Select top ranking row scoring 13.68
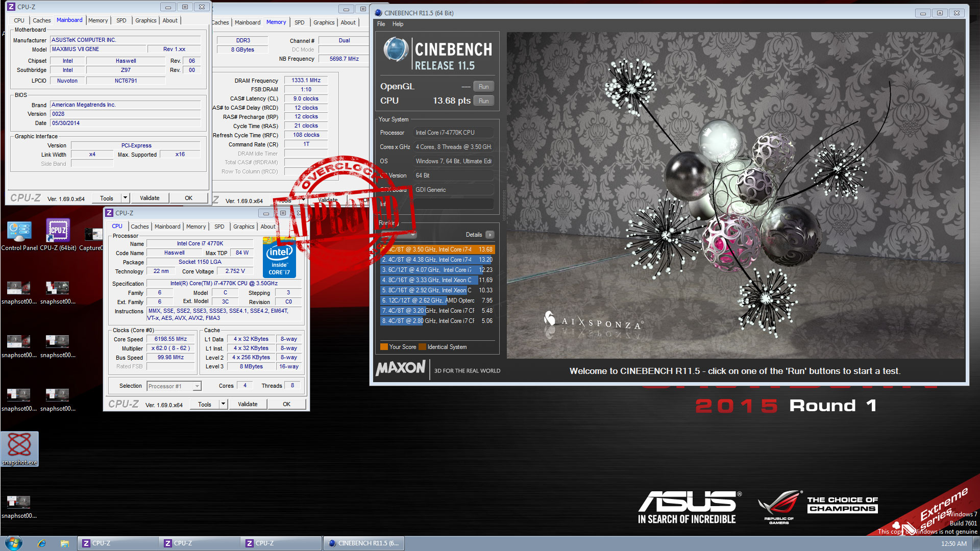 [x=437, y=249]
